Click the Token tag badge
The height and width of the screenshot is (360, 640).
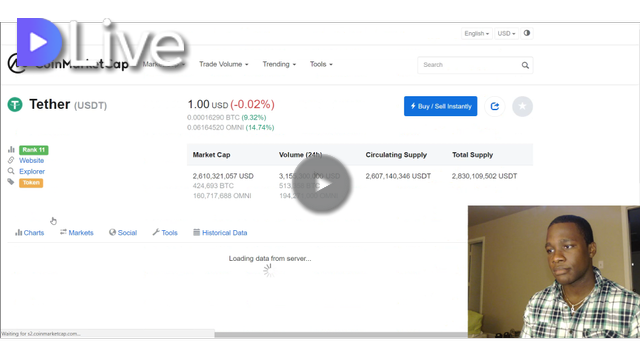(x=31, y=182)
